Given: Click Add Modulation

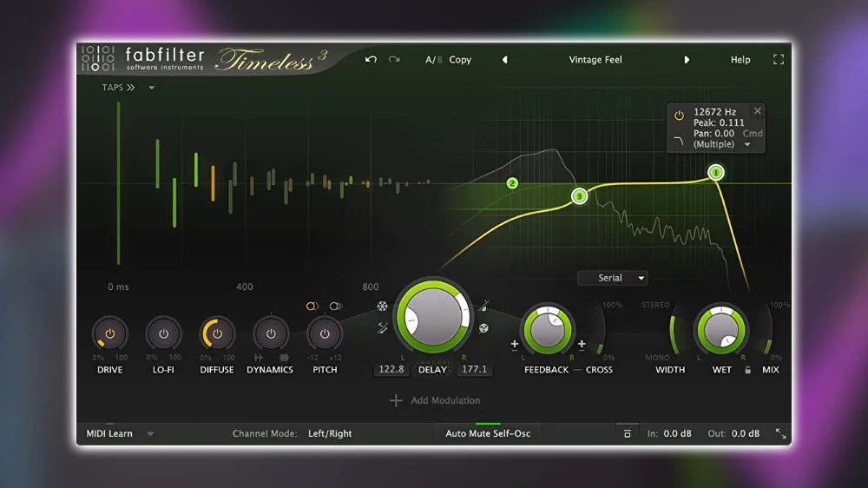Looking at the screenshot, I should tap(445, 400).
